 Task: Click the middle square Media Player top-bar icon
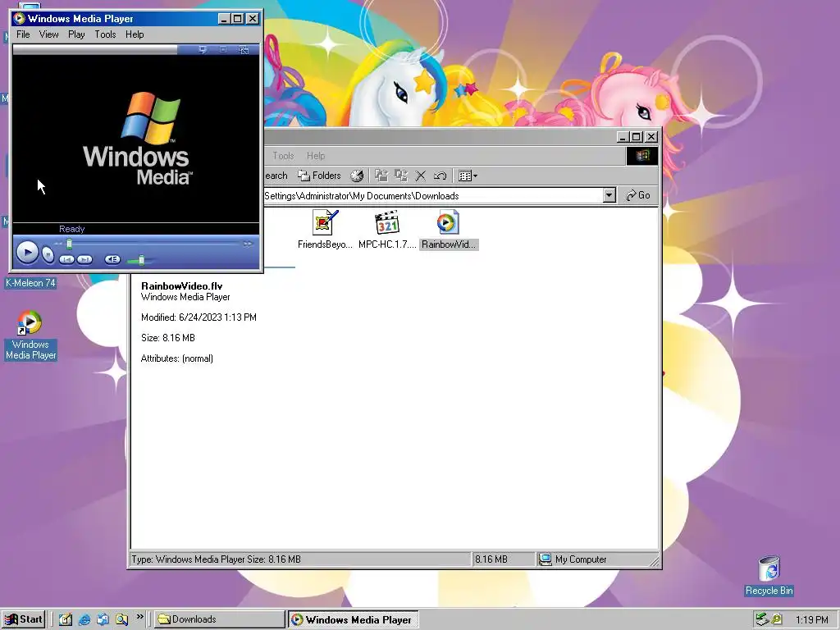tap(223, 50)
